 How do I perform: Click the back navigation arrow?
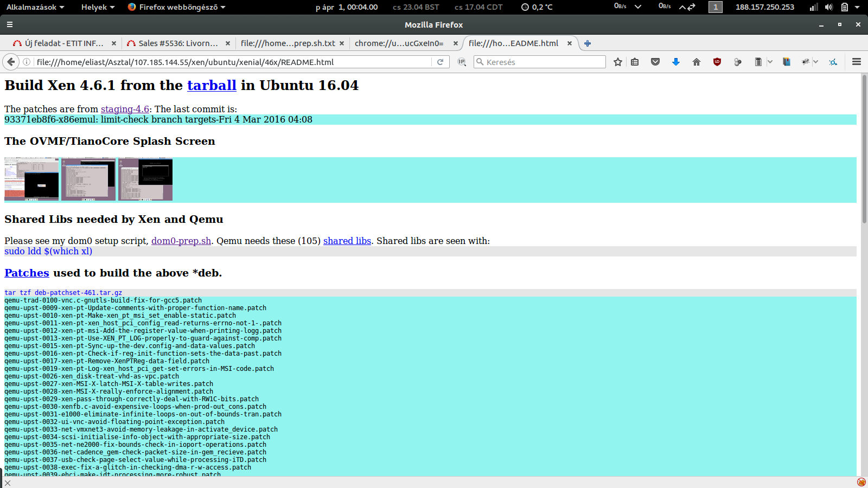click(x=11, y=62)
